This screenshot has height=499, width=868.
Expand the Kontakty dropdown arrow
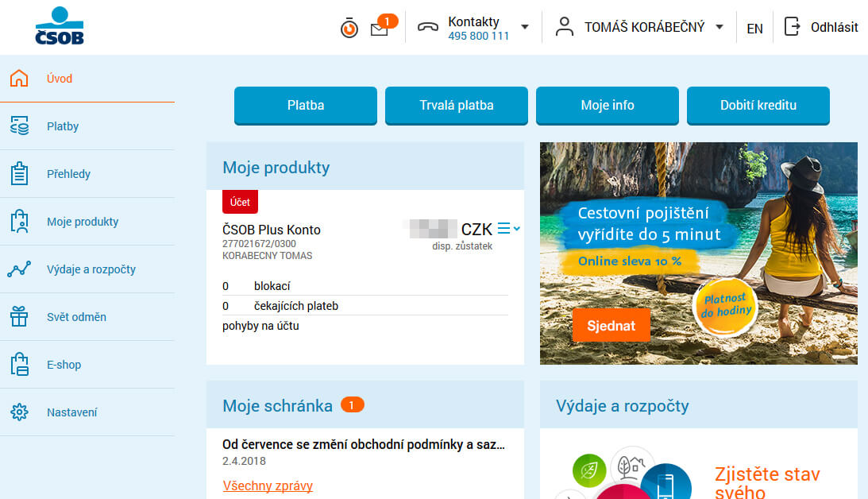[524, 27]
